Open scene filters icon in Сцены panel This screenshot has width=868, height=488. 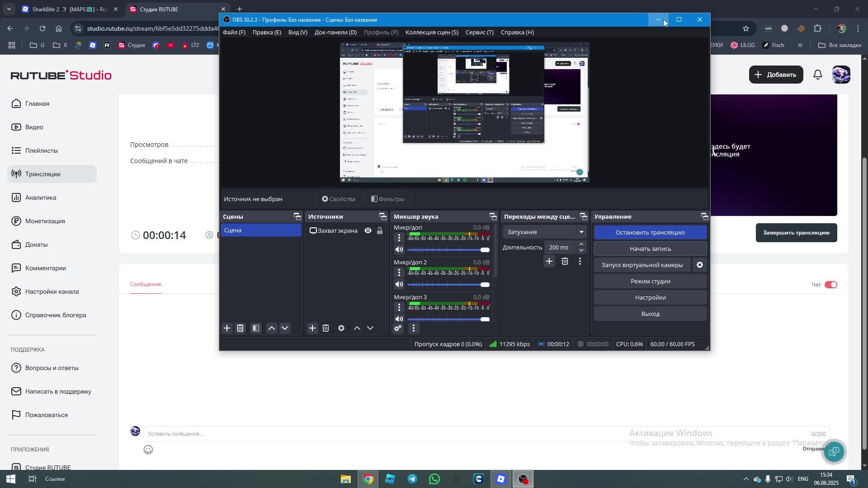[x=256, y=328]
